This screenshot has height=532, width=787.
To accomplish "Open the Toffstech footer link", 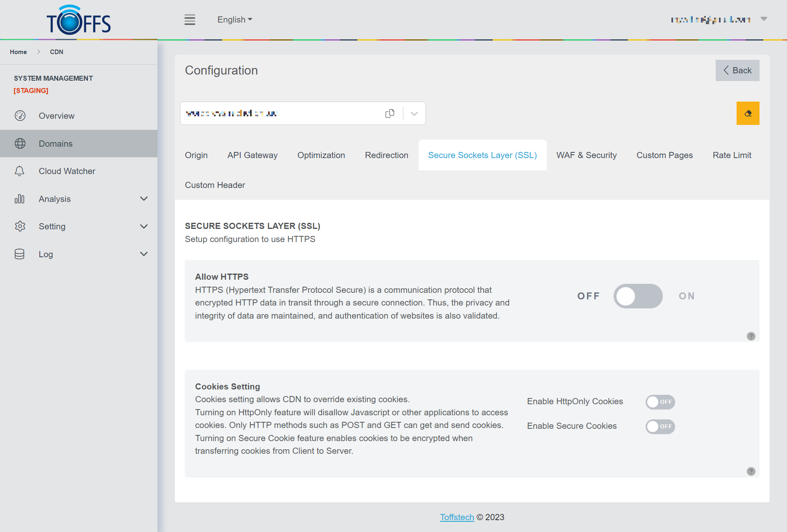I will [457, 517].
